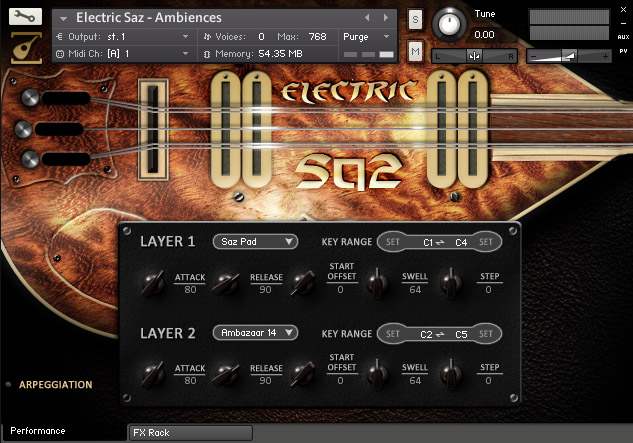Viewport: 633px width, 443px height.
Task: Click the Tune knob
Action: point(449,24)
